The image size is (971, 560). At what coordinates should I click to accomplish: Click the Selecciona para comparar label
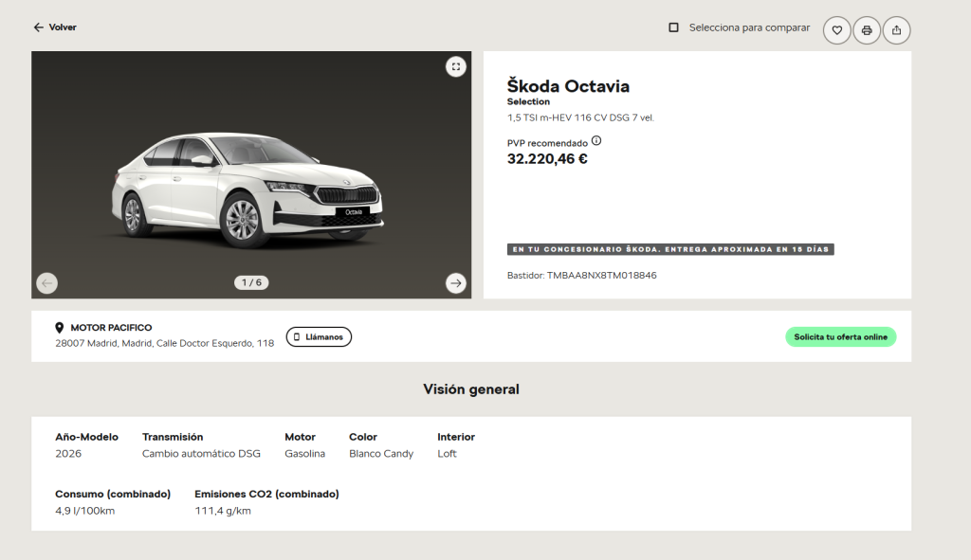pyautogui.click(x=749, y=28)
